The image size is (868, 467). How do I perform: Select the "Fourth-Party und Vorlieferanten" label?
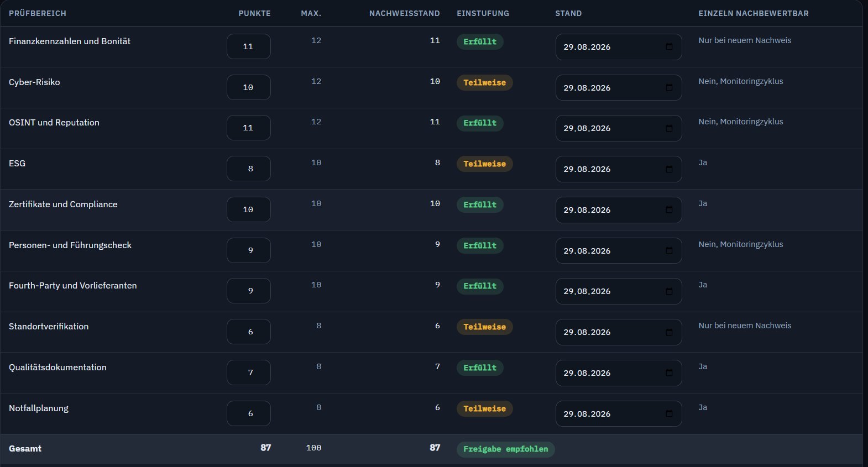pyautogui.click(x=73, y=286)
